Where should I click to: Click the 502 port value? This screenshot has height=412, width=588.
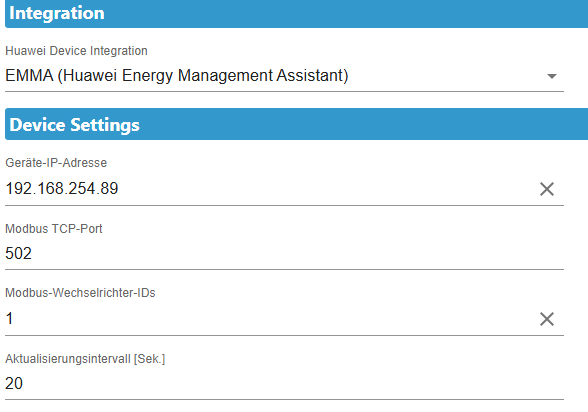coord(18,253)
